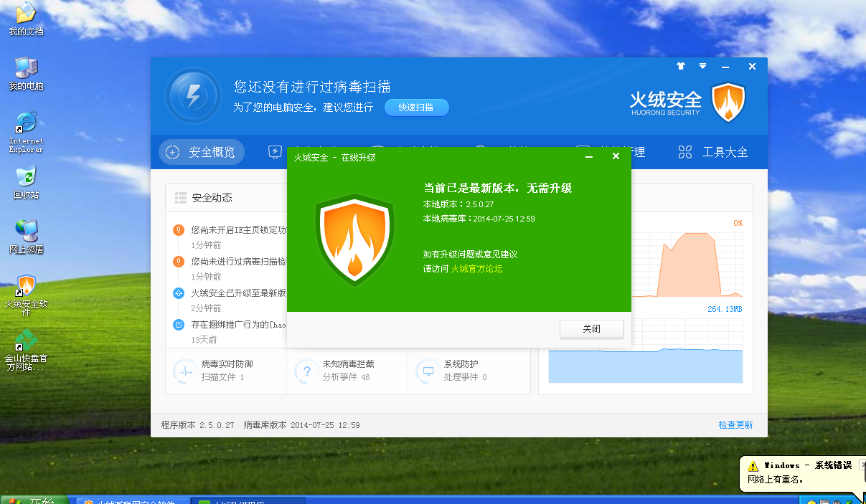
Task: Open the skin (shirt) icon in title bar
Action: click(x=681, y=66)
